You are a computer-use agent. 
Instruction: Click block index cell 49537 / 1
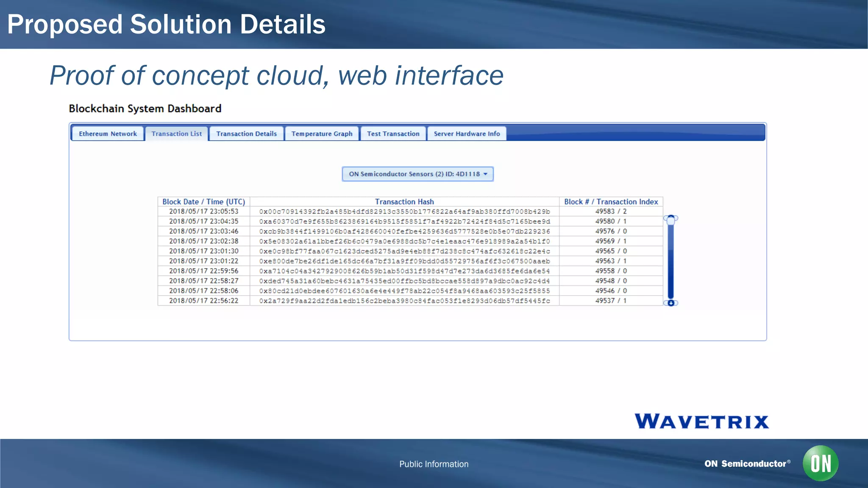coord(611,301)
